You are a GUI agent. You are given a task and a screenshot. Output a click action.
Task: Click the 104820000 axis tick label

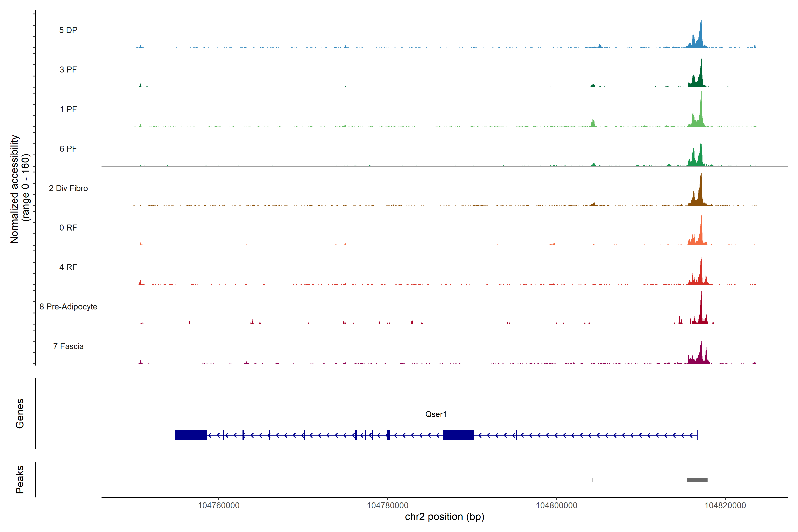point(725,506)
